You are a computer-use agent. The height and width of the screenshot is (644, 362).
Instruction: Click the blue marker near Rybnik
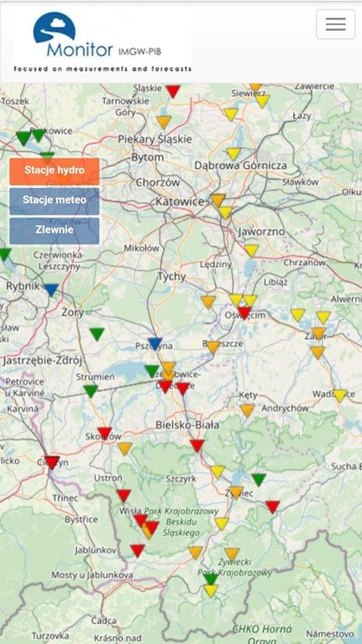point(52,290)
